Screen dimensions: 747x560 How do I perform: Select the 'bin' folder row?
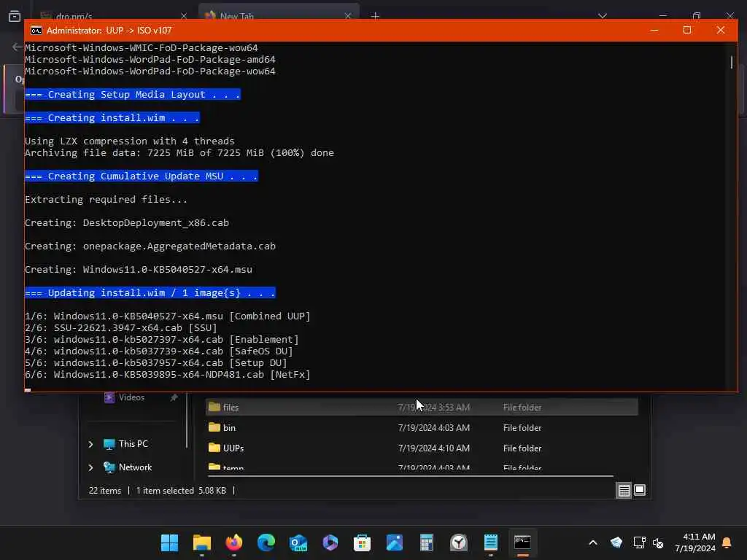[422, 427]
